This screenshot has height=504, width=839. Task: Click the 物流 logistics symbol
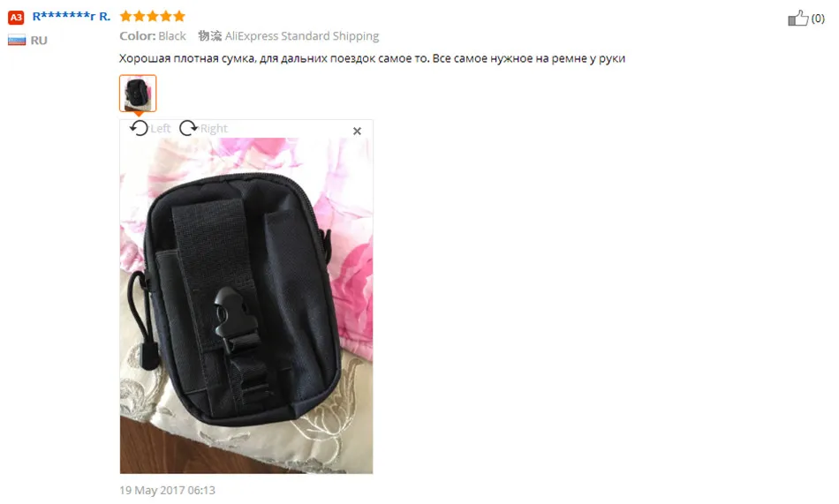pyautogui.click(x=210, y=36)
